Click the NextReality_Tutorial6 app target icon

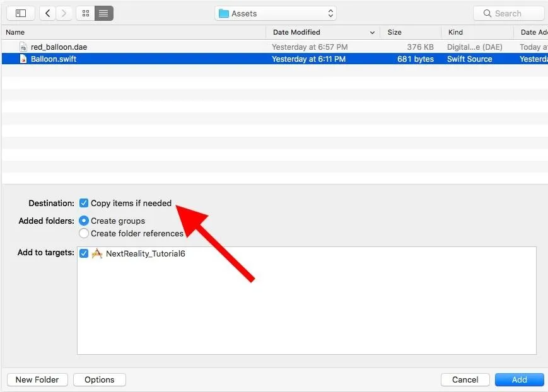click(x=97, y=253)
